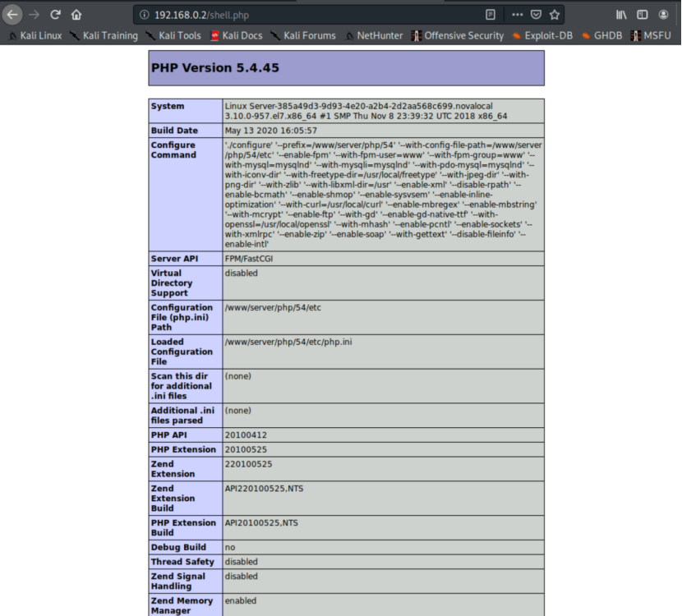
Task: Toggle Reader View for this page
Action: (x=489, y=14)
